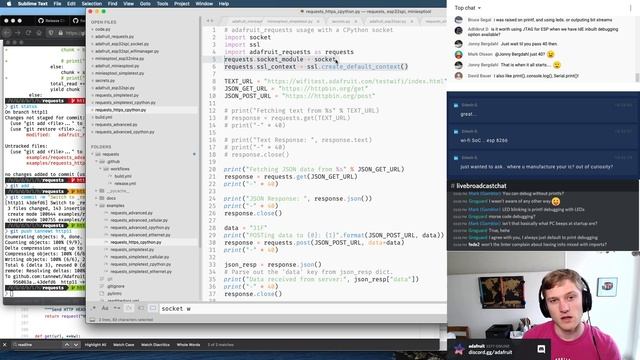Expand the docs folder
The width and height of the screenshot is (640, 360).
tap(97, 198)
